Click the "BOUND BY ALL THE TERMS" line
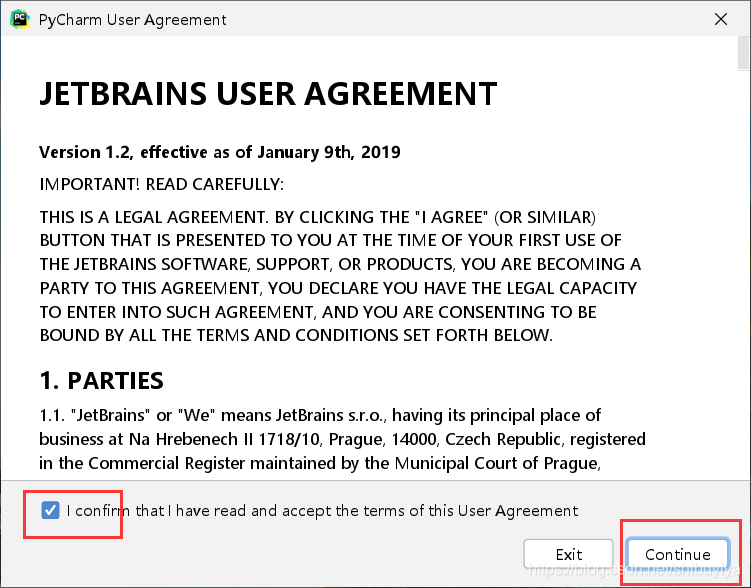751x588 pixels. point(296,335)
